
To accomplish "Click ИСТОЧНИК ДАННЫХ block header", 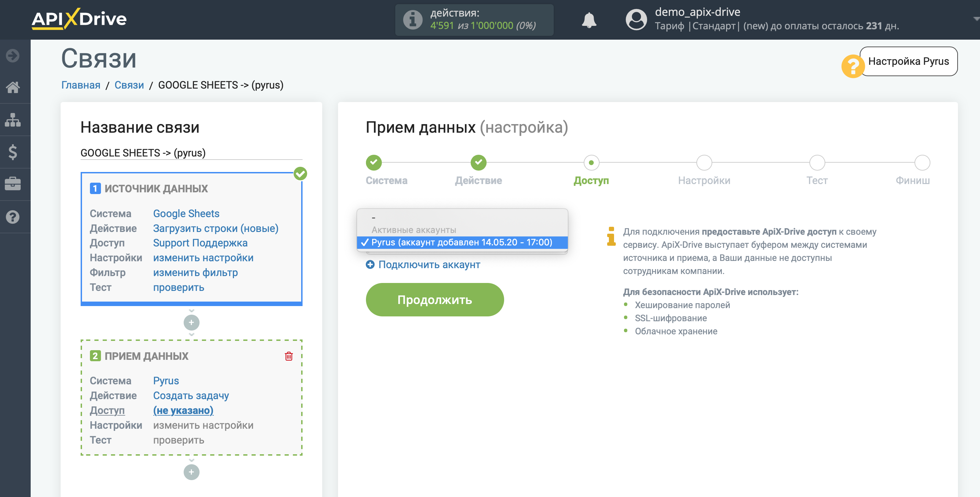I will pyautogui.click(x=156, y=189).
